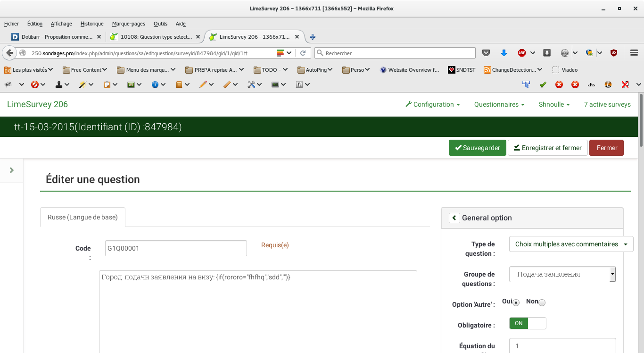This screenshot has width=644, height=353.
Task: Click the blue downloads arrow icon
Action: (504, 53)
